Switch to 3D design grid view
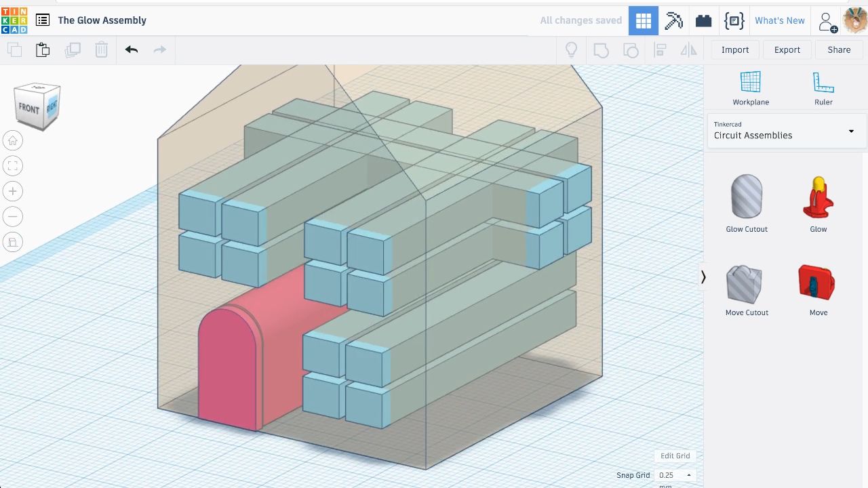This screenshot has height=488, width=868. coord(644,20)
